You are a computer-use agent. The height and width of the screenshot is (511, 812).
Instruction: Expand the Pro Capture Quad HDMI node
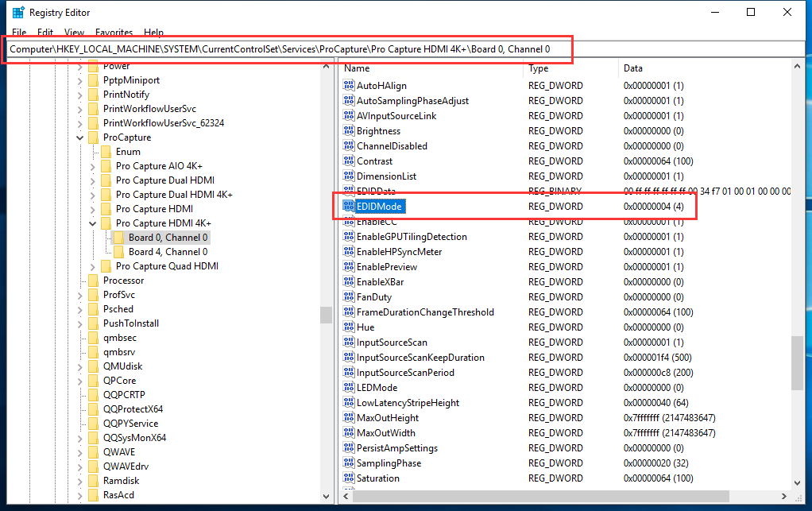coord(93,267)
